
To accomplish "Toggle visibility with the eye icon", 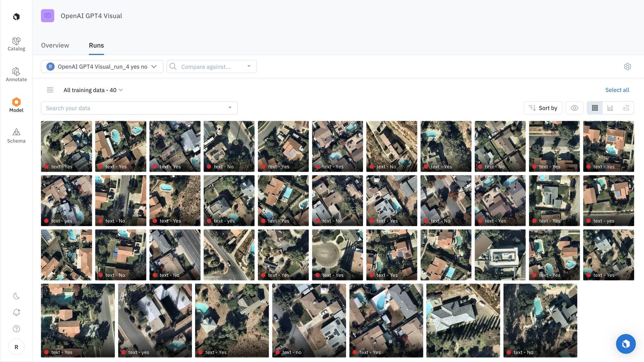I will click(x=574, y=108).
